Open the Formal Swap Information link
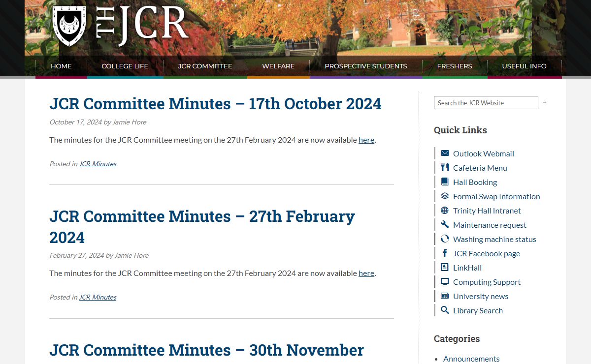 click(x=496, y=196)
